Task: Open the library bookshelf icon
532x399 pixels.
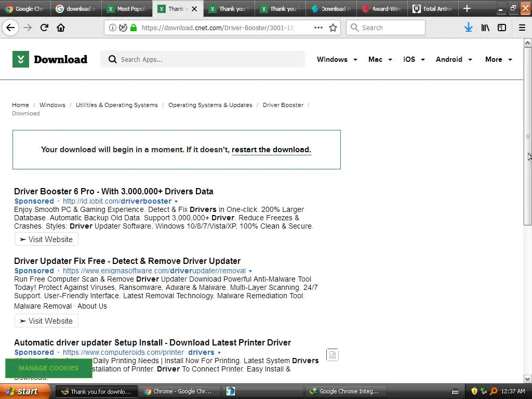Action: 485,28
